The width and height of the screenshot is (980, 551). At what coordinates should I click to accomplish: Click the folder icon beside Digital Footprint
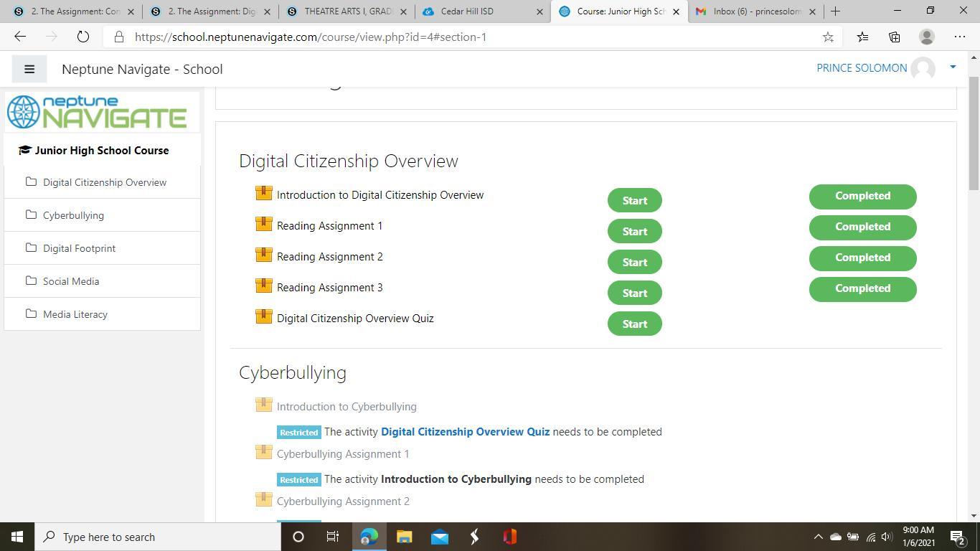point(31,248)
